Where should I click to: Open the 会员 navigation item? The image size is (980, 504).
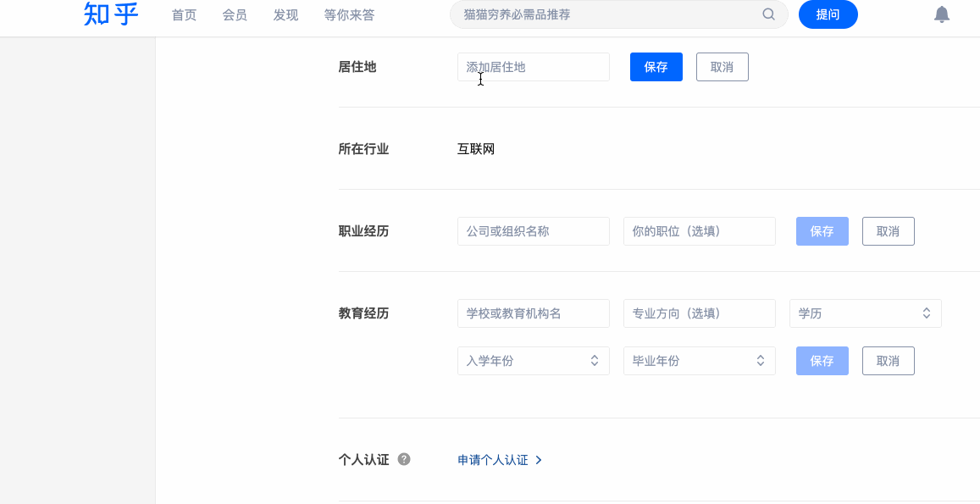pyautogui.click(x=235, y=15)
